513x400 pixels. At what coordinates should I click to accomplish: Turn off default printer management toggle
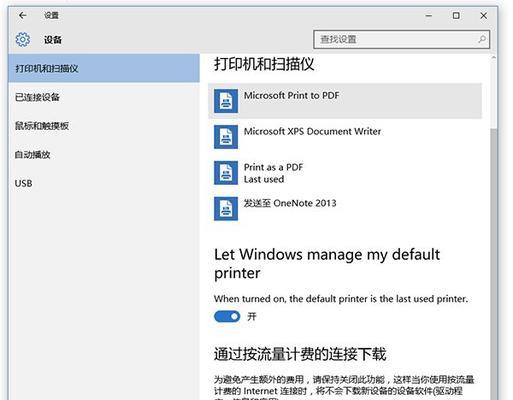(x=227, y=316)
